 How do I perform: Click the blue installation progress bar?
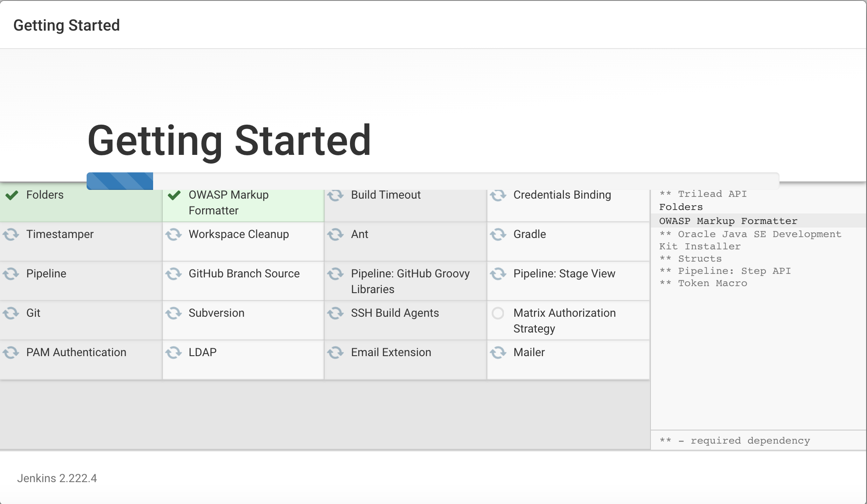click(120, 181)
